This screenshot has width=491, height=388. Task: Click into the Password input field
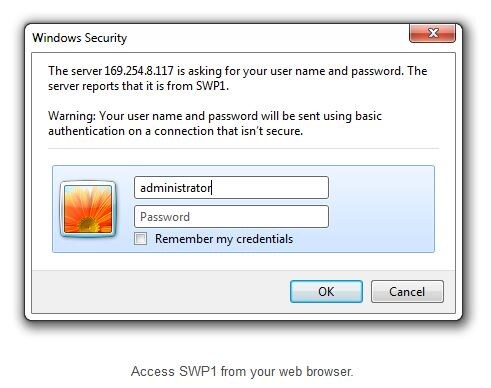coord(231,217)
